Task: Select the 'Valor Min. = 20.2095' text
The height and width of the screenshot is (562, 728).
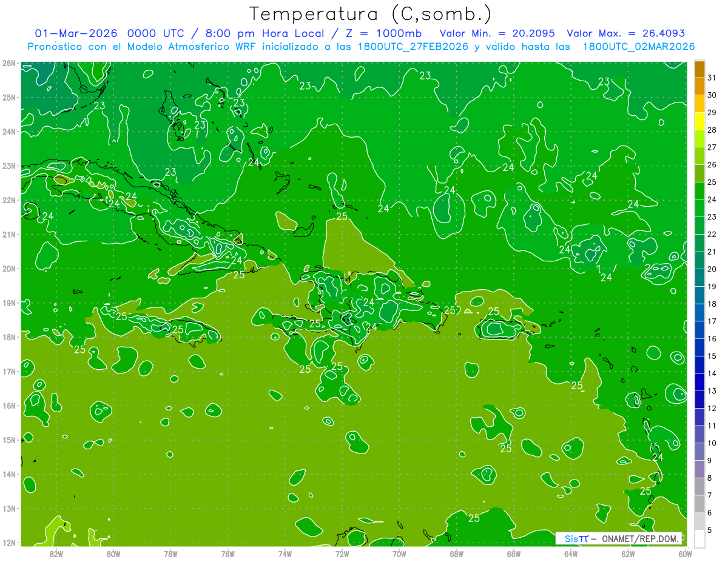Action: (497, 33)
